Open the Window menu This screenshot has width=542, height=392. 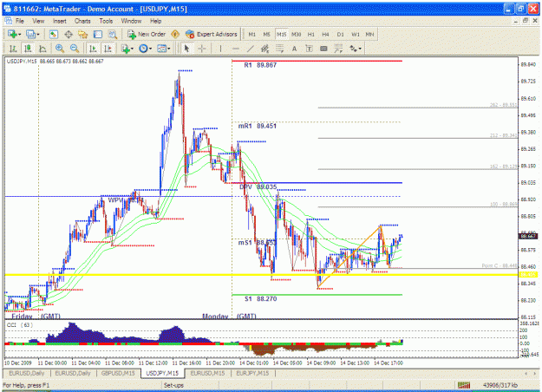coord(131,21)
